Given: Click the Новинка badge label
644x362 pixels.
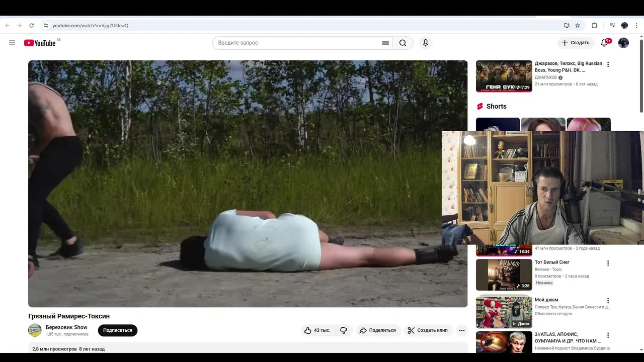Looking at the screenshot, I should coord(544,283).
